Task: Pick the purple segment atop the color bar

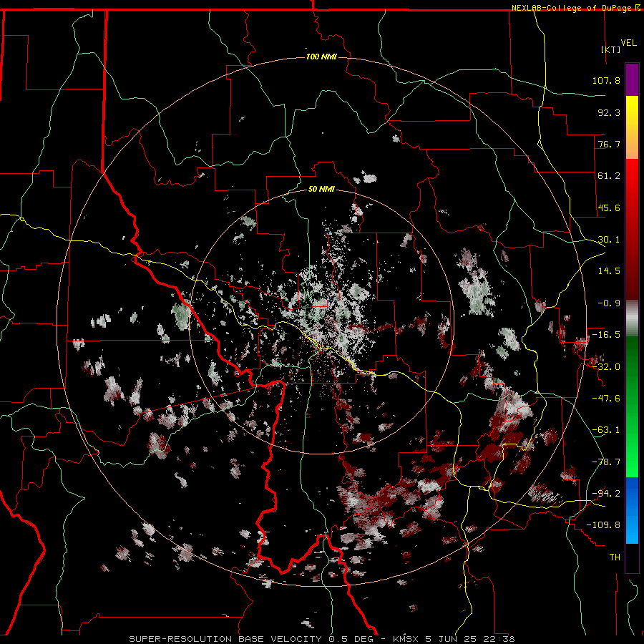Action: 632,79
